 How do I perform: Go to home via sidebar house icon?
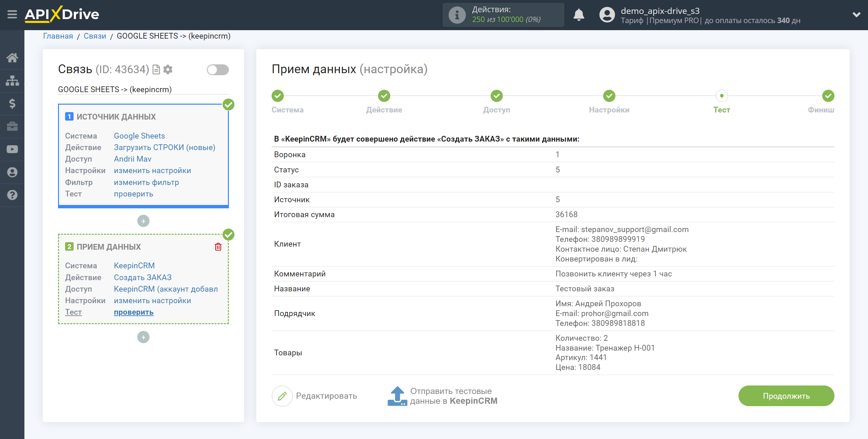(12, 58)
